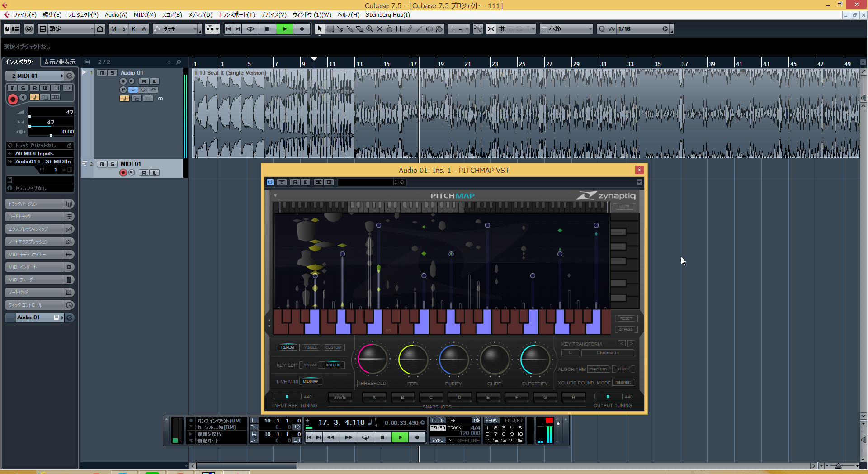Open the ファイル(F) menu
The image size is (868, 474).
[x=24, y=15]
